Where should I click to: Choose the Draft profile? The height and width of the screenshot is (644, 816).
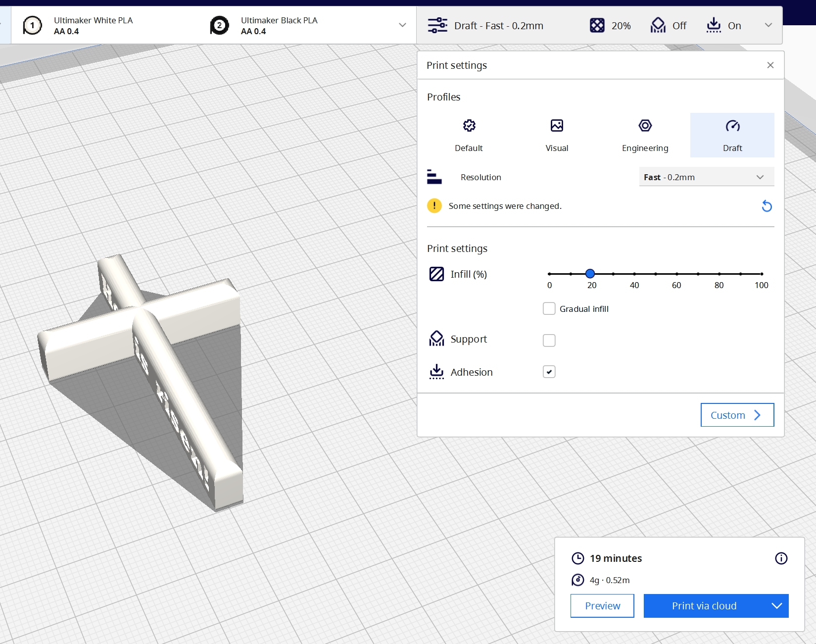click(732, 135)
